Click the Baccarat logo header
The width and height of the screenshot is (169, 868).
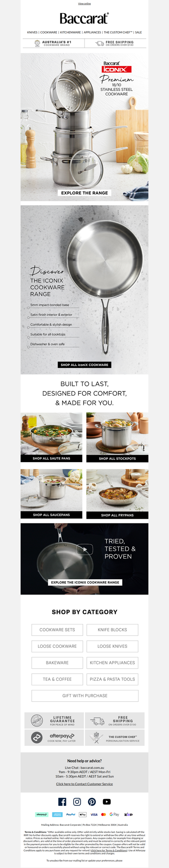(84, 19)
